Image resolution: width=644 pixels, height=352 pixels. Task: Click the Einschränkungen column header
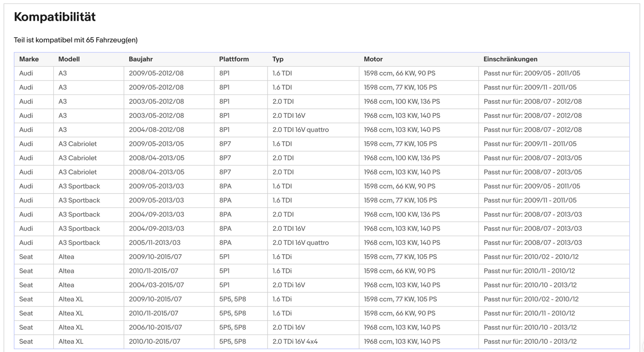510,59
